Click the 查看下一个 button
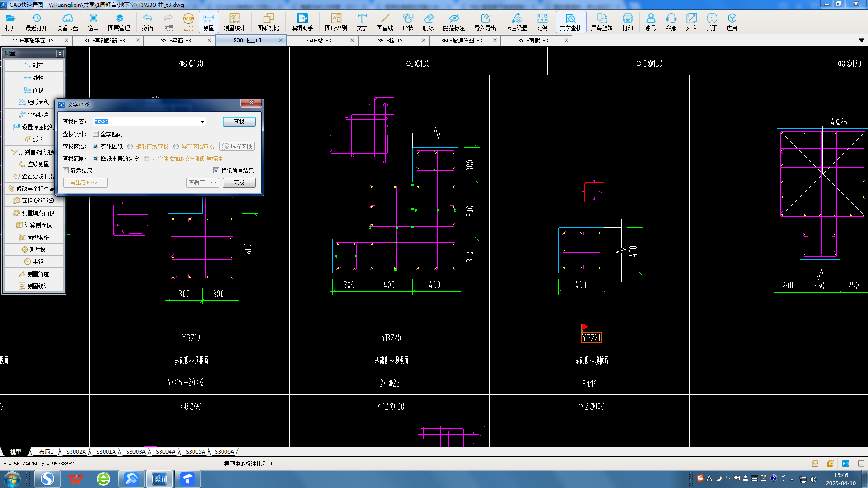The width and height of the screenshot is (868, 488). tap(202, 183)
